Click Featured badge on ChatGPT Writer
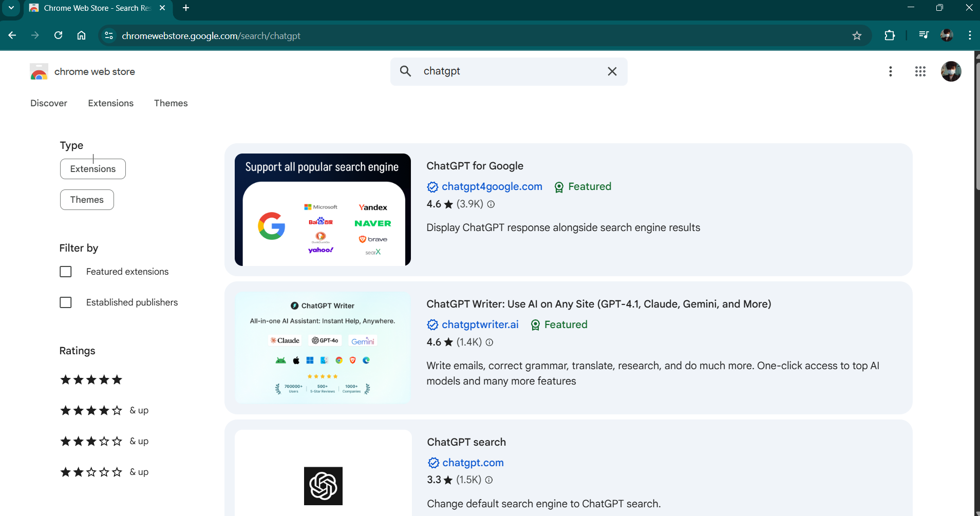Image resolution: width=980 pixels, height=516 pixels. click(559, 324)
